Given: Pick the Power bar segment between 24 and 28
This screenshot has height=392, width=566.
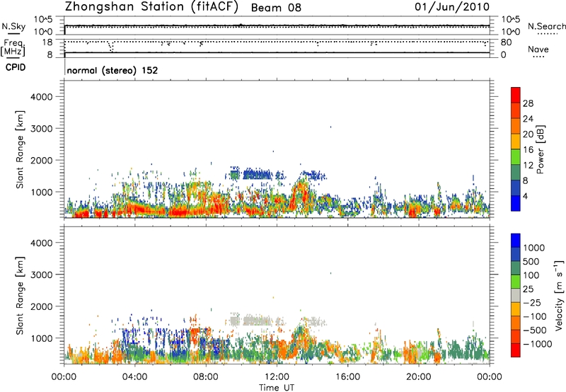Looking at the screenshot, I should click(516, 110).
